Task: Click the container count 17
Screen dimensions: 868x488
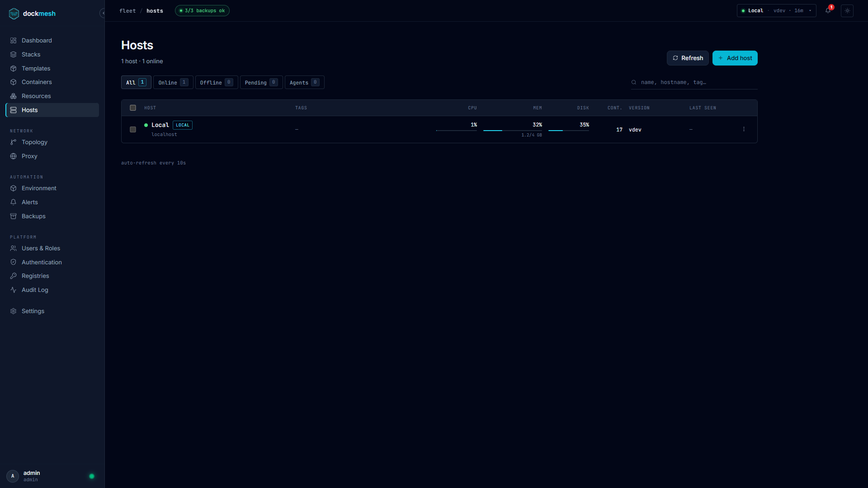Action: (619, 130)
